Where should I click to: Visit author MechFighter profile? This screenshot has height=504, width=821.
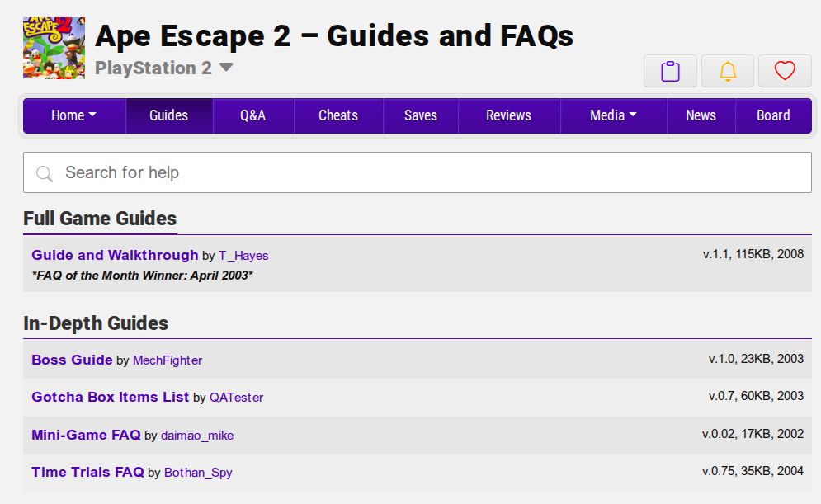(168, 360)
